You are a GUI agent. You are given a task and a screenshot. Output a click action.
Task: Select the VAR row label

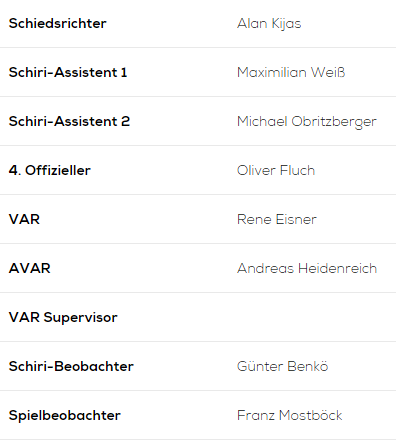coord(24,219)
